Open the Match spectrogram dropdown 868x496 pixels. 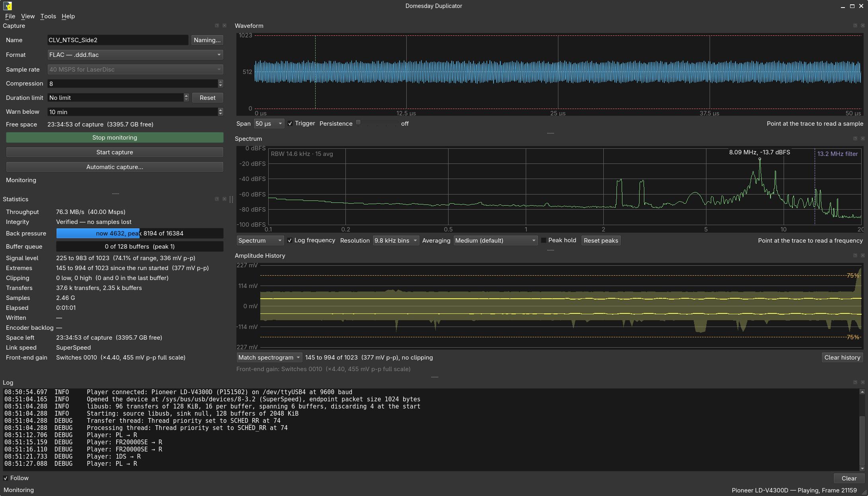[x=269, y=358]
